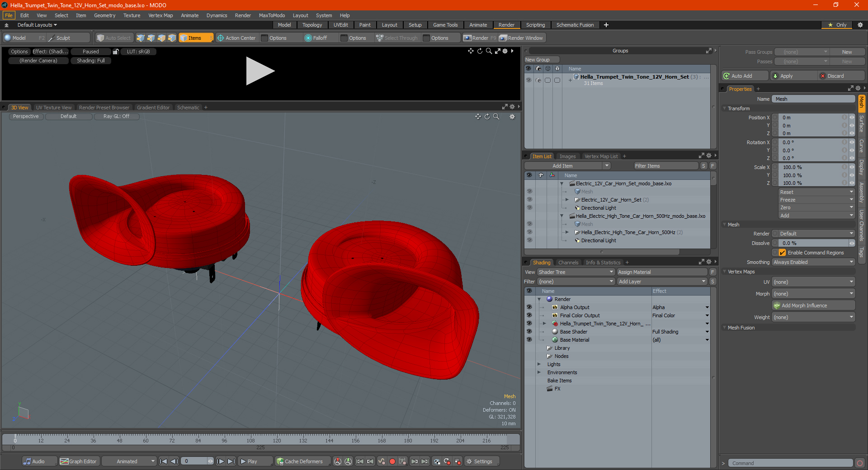This screenshot has width=868, height=470.
Task: Select Materials selection mode icon
Action: (172, 38)
